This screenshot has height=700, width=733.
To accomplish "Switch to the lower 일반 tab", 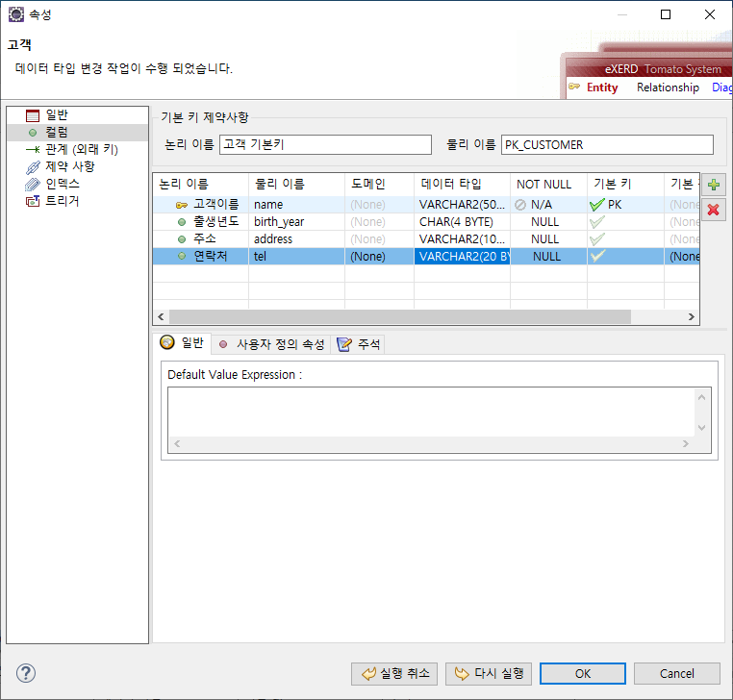I will click(x=183, y=343).
